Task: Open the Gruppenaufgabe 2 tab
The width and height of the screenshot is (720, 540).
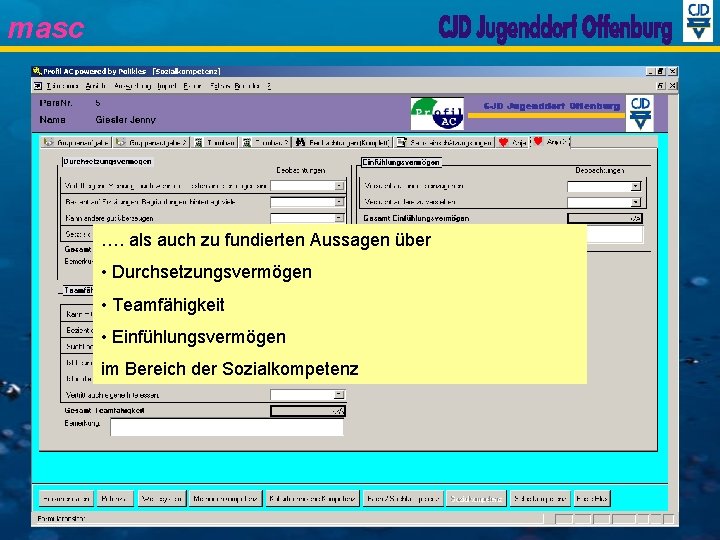Action: [151, 143]
